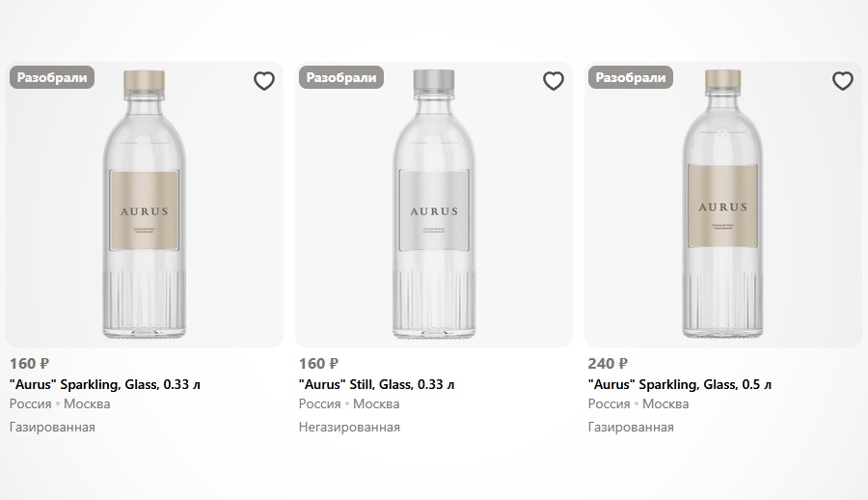This screenshot has width=868, height=500.
Task: Click 'Москва' under Aurus Sparkling 0.5 л
Action: tap(665, 403)
